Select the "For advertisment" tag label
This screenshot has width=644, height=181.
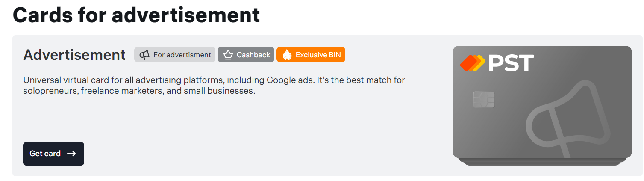[182, 55]
